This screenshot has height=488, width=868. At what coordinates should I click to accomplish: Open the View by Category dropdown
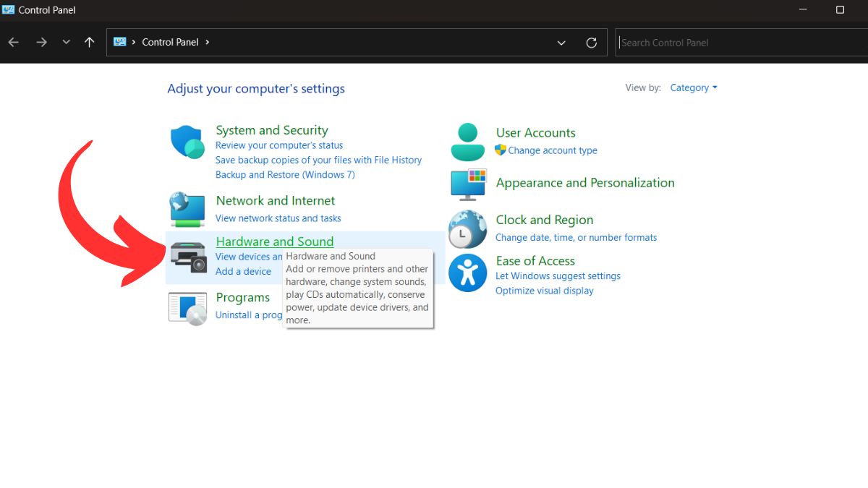pos(694,87)
